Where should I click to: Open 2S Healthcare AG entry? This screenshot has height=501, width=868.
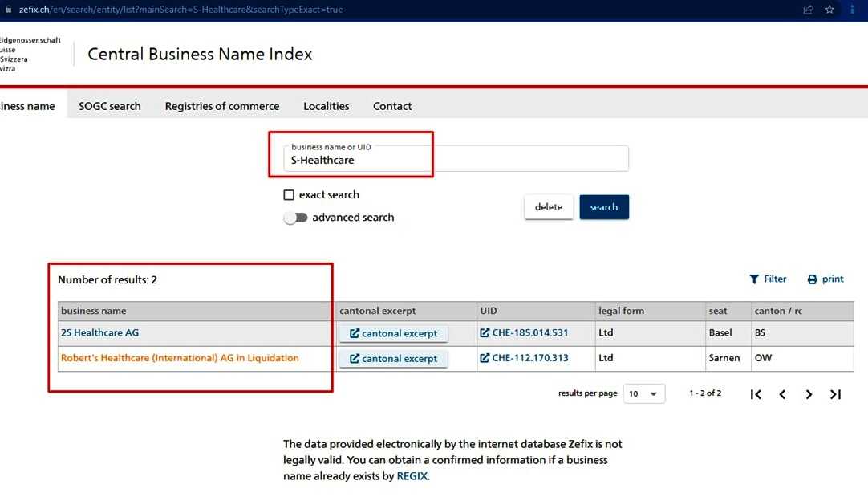(x=99, y=332)
